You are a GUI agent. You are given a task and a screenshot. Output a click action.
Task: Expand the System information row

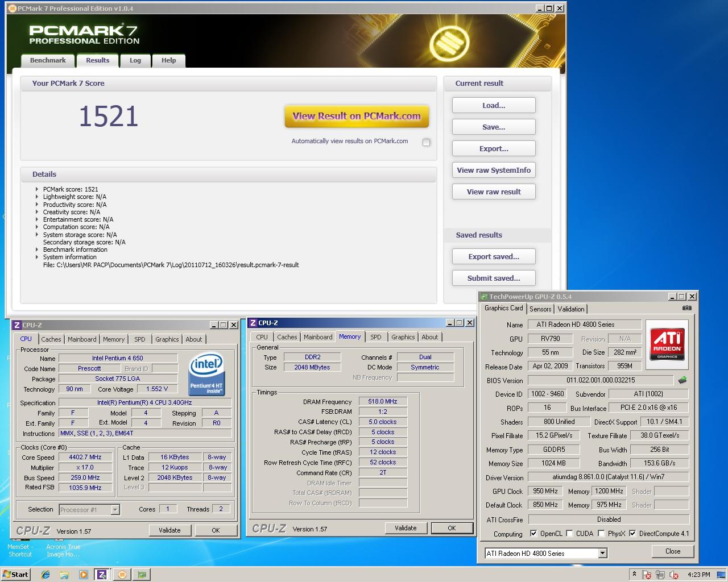[37, 257]
